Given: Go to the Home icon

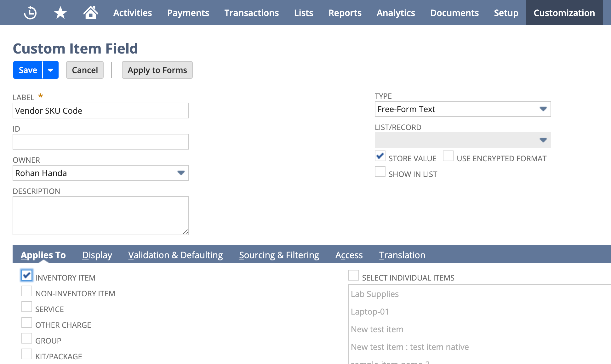Looking at the screenshot, I should point(90,13).
